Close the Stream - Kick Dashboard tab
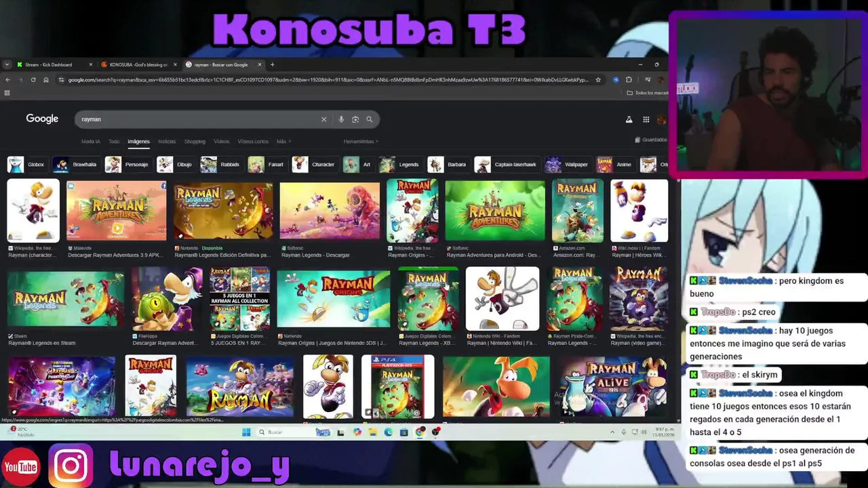 [91, 65]
